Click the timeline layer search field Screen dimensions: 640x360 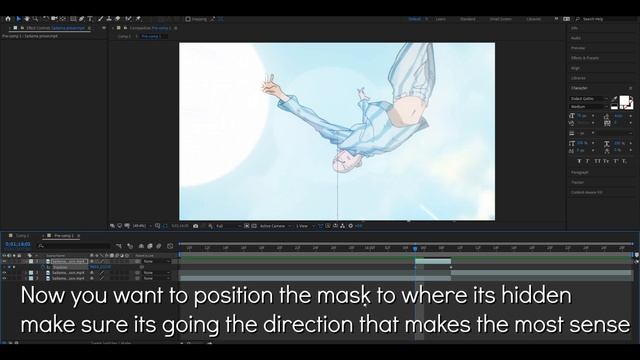tap(73, 246)
